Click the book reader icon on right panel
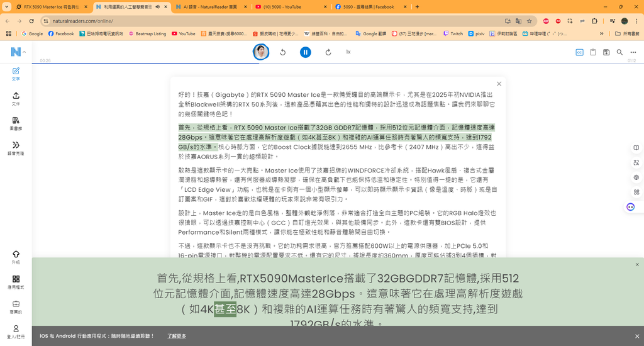644x346 pixels. click(636, 148)
